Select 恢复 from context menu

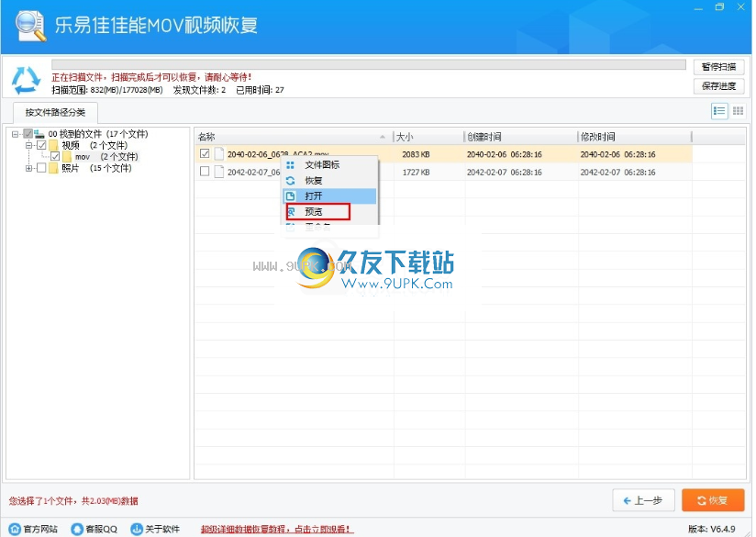click(x=329, y=181)
